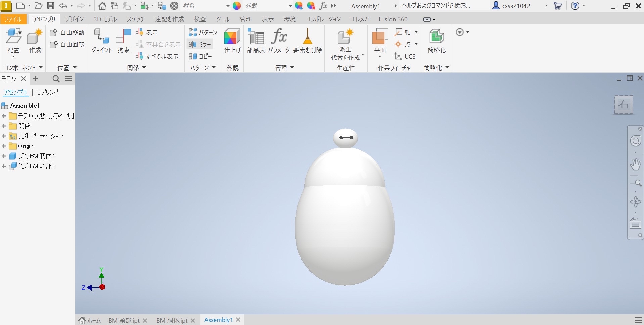644x325 pixels.
Task: Open the パラメータ fx tool
Action: 279,37
